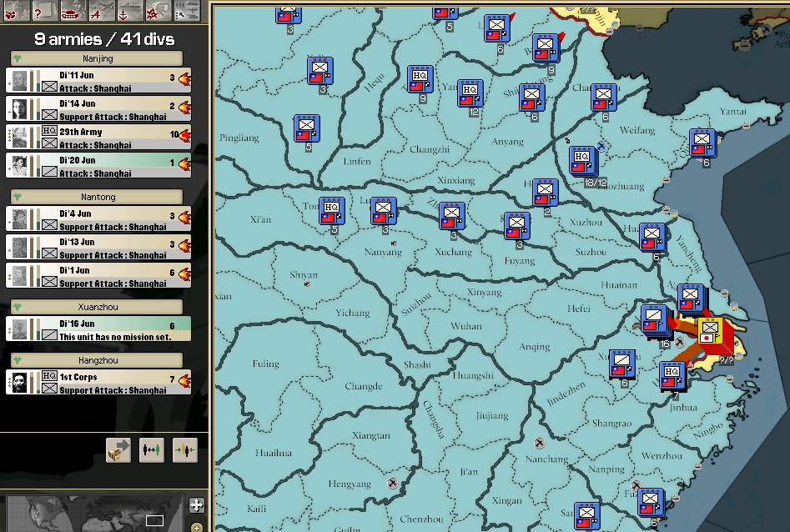Click the combat flame icon of Di'20 Jun
790x532 pixels.
point(184,163)
